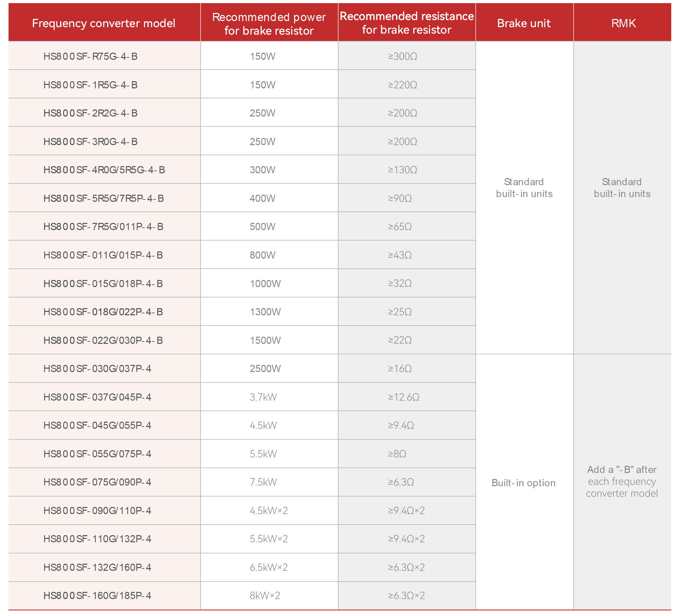The width and height of the screenshot is (680, 616).
Task: Select the HS800SF-030G/037P-4 model cell
Action: 104,368
